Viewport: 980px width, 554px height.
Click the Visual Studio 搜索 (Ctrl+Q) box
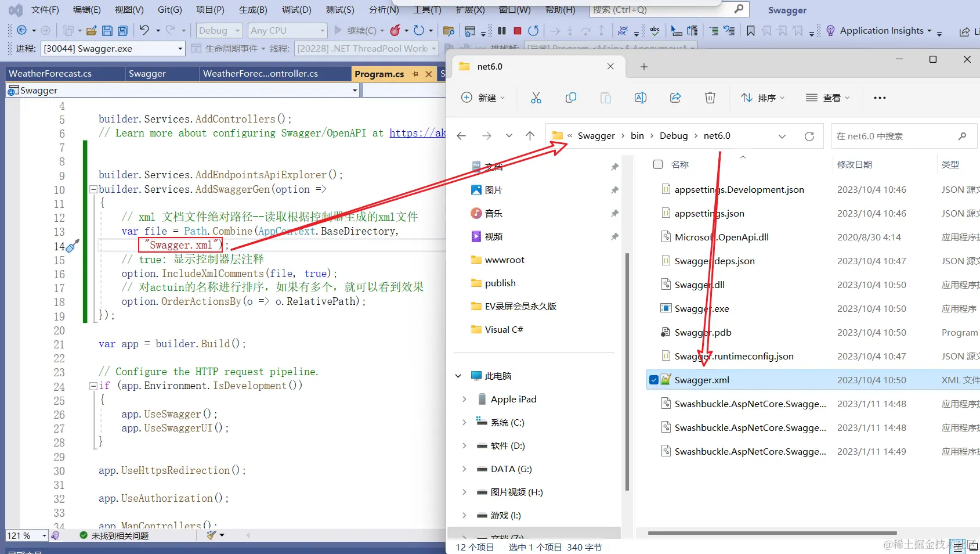pyautogui.click(x=669, y=9)
